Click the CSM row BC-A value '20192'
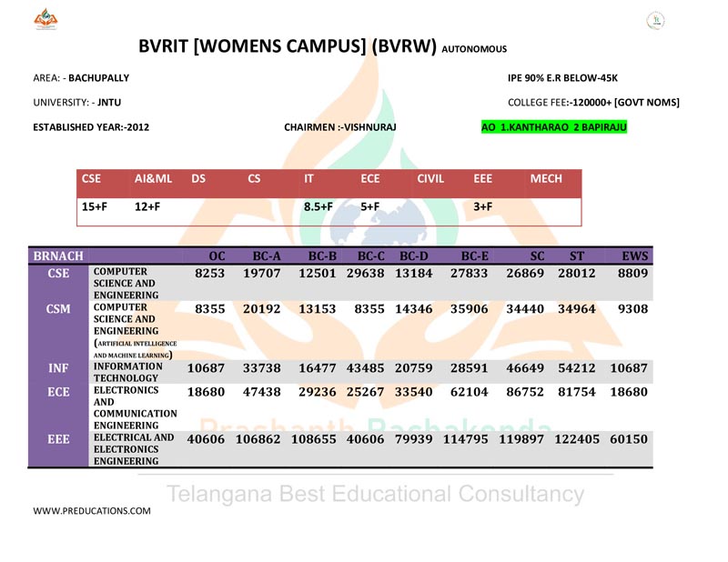This screenshot has width=728, height=562. pos(262,309)
